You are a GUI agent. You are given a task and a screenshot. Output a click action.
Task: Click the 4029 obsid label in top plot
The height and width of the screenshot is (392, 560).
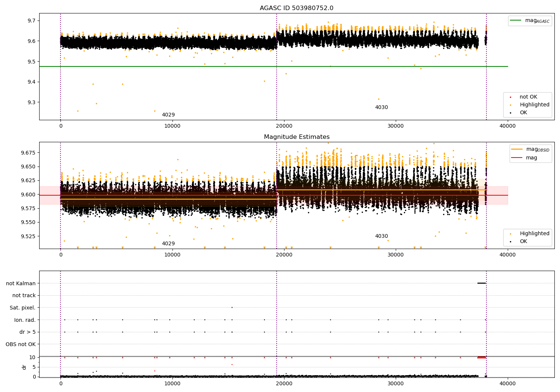pyautogui.click(x=168, y=115)
